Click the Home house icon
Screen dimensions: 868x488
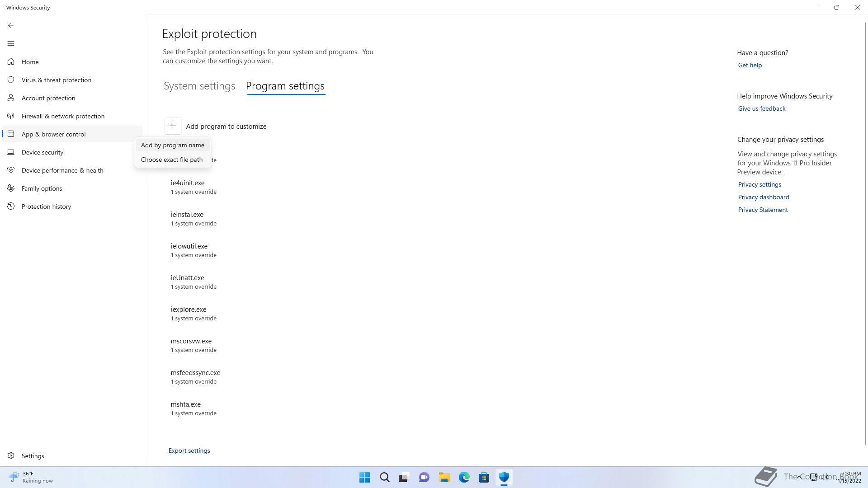pos(11,61)
